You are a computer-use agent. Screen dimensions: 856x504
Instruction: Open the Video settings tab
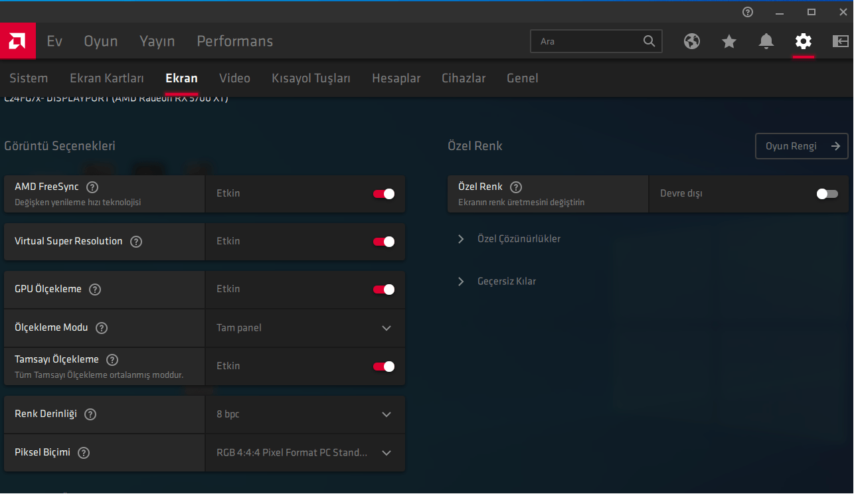[x=235, y=78]
